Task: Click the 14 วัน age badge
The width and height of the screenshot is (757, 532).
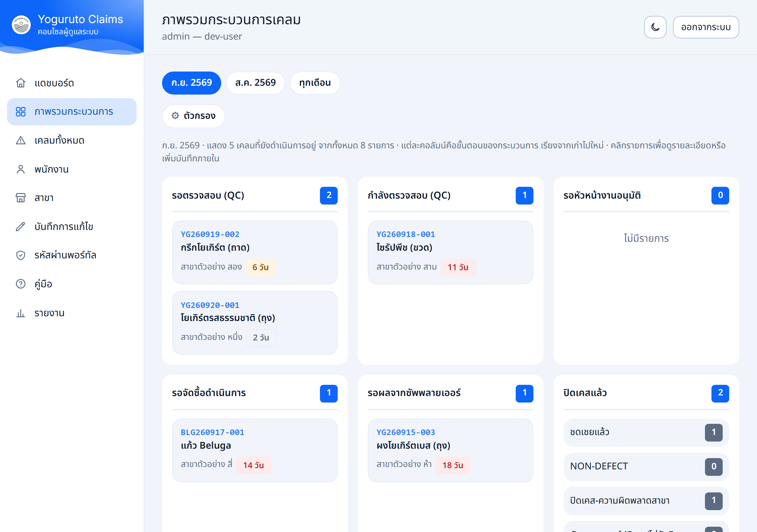Action: pyautogui.click(x=253, y=465)
